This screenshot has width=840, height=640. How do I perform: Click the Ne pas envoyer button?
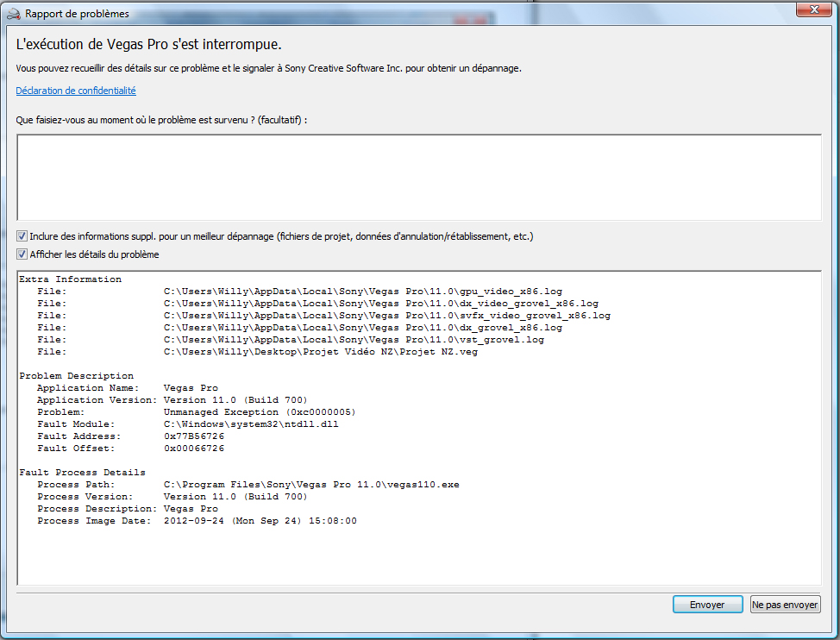(x=785, y=604)
